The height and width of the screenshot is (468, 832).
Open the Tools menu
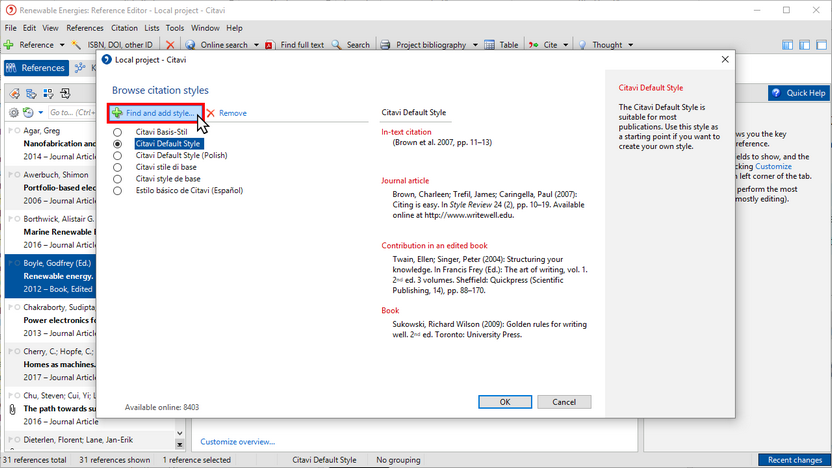(175, 28)
